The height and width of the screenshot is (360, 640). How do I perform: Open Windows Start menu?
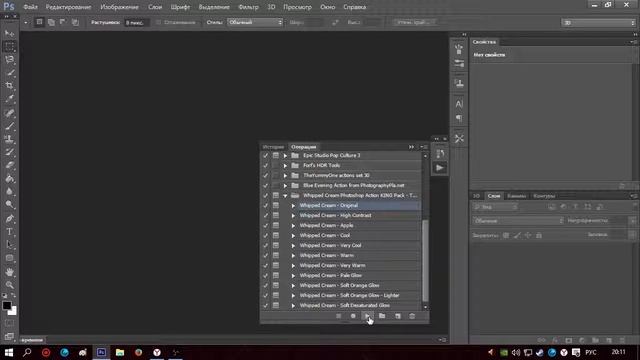tap(9, 352)
